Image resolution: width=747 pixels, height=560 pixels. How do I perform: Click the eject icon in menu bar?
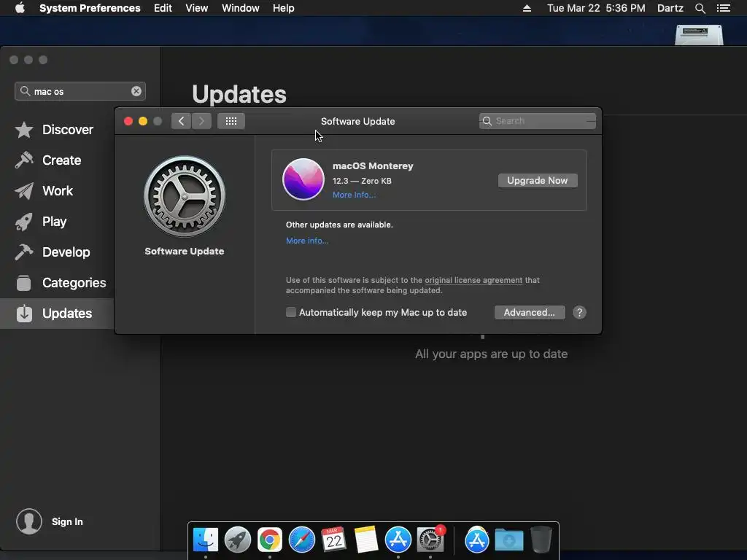pos(527,8)
